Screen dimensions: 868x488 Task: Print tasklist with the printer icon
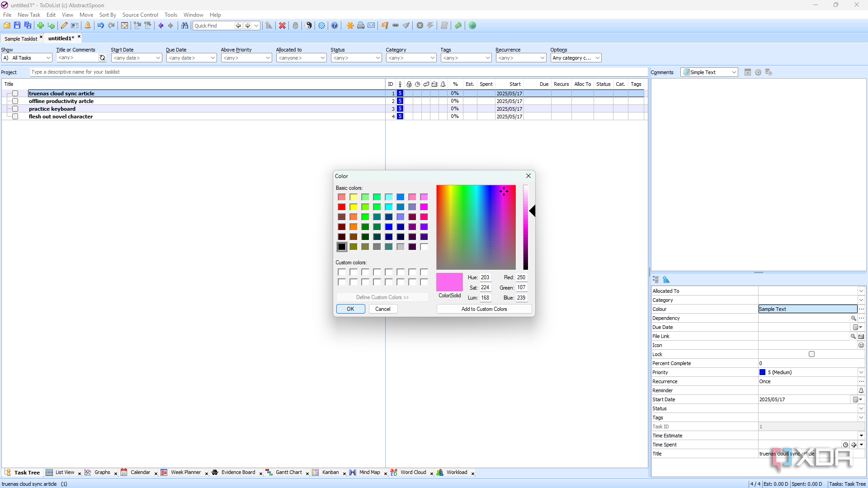pos(361,26)
